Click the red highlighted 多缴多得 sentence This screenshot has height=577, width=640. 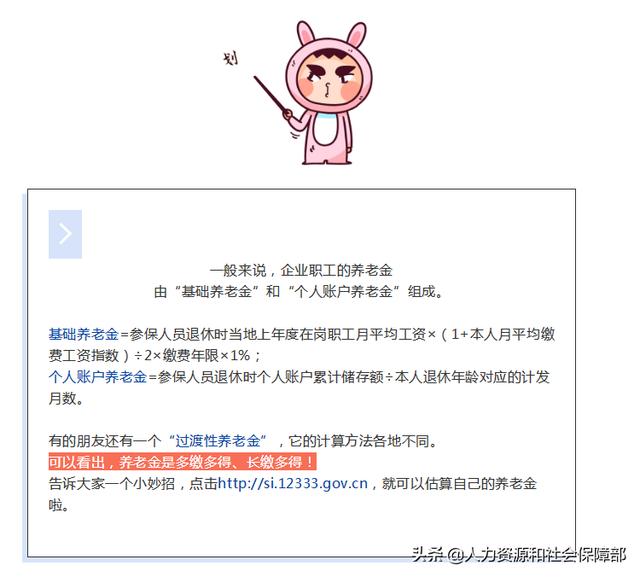(182, 462)
